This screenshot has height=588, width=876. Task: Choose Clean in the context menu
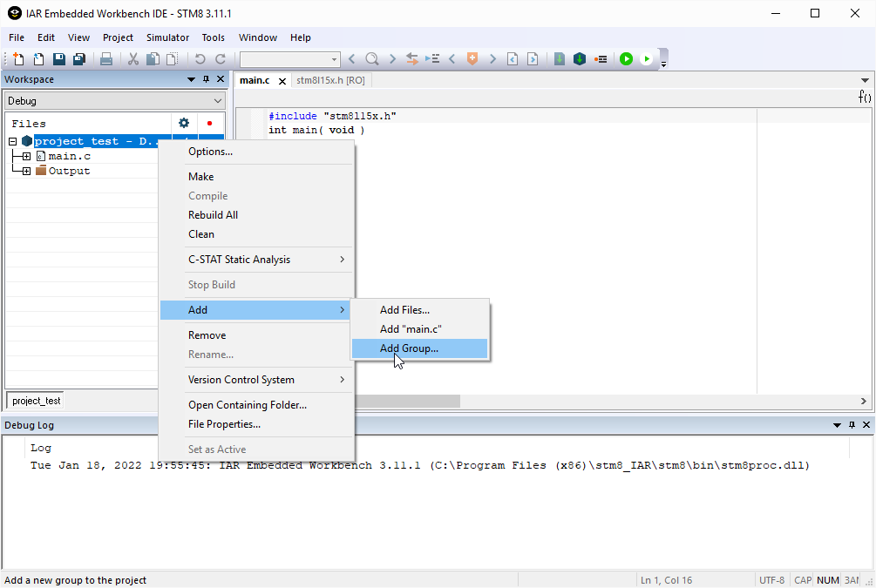coord(256,234)
